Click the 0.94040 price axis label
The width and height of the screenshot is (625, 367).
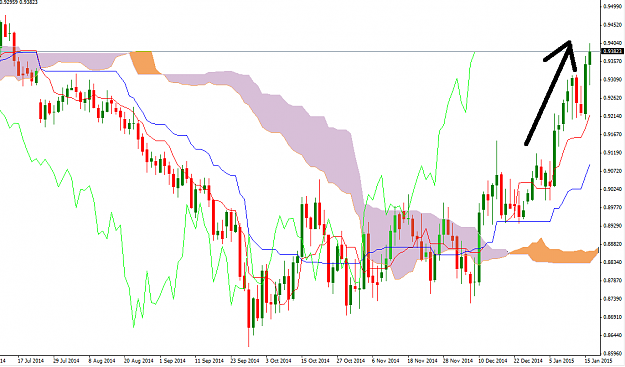click(613, 43)
